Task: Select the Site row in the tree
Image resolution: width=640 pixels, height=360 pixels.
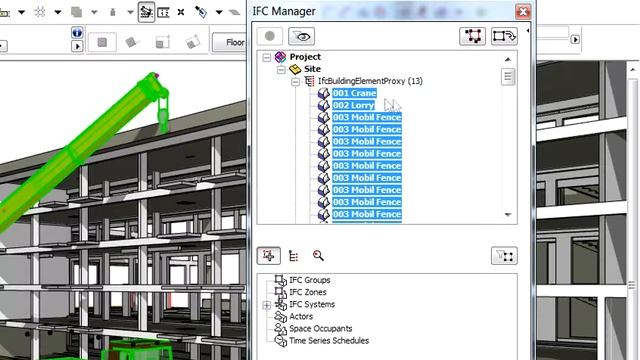Action: [312, 69]
